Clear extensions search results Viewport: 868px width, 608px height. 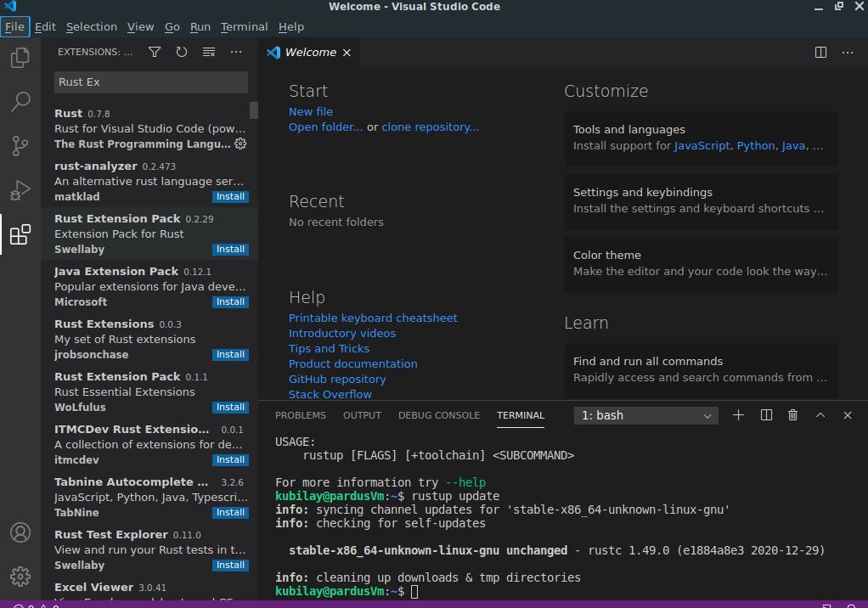coord(209,52)
